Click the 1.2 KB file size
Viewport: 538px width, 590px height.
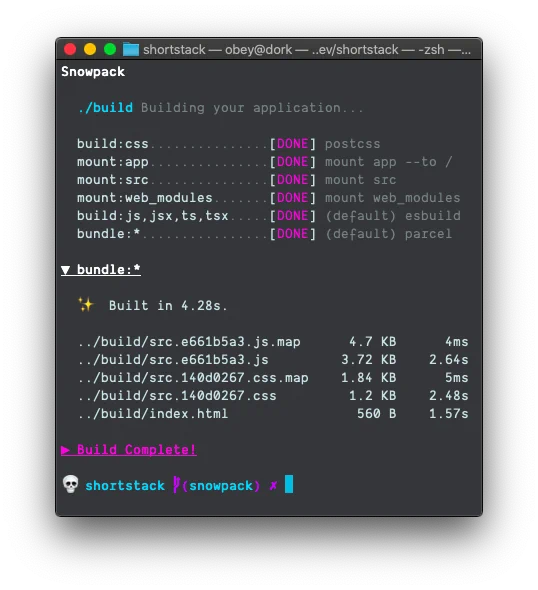(372, 396)
